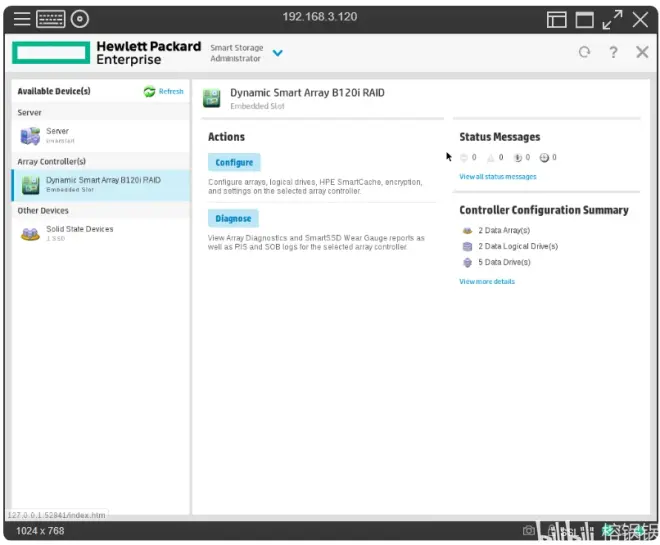660x545 pixels.
Task: Click the Dynamic Smart Array B120i RAID main title
Action: click(307, 93)
